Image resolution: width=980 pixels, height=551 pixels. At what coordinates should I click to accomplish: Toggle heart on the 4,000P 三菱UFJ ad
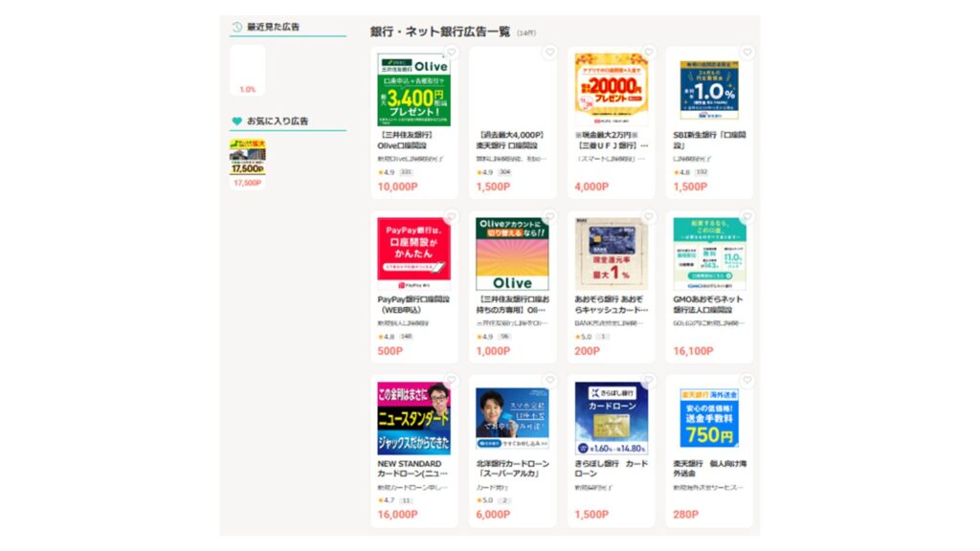649,53
